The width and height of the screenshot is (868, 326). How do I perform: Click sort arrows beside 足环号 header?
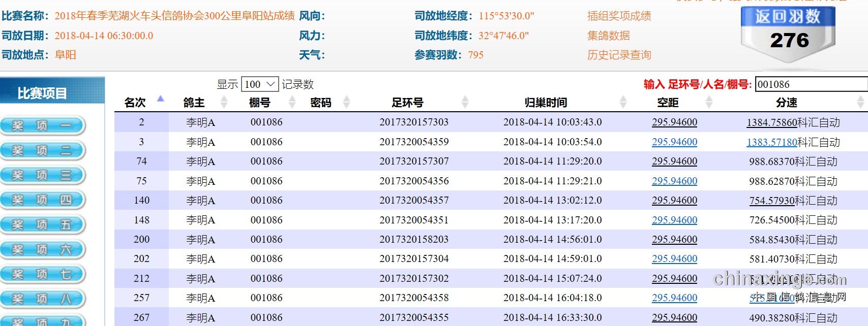click(x=465, y=102)
